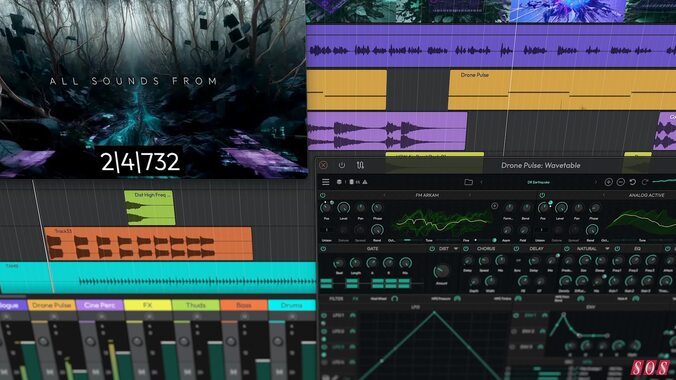This screenshot has height=380, width=676.
Task: Click the Mod Wheel modulation source icon
Action: point(394,298)
